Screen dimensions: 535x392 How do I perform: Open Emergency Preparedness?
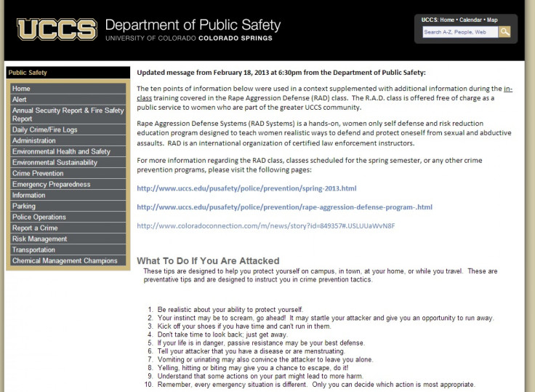[68, 185]
